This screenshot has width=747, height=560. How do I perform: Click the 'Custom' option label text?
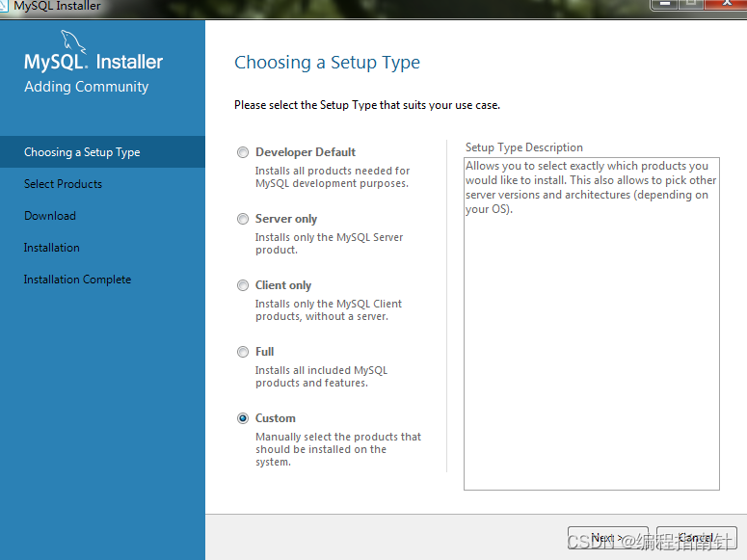point(276,418)
